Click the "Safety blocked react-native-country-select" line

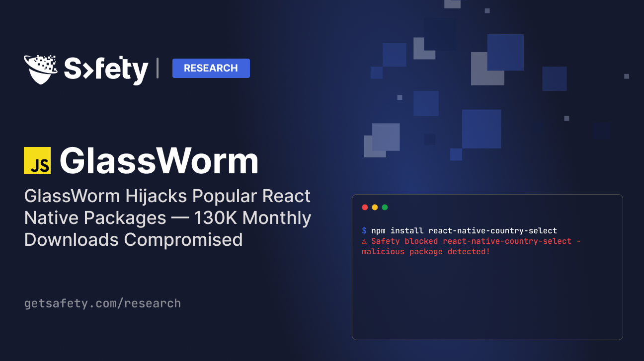(472, 241)
